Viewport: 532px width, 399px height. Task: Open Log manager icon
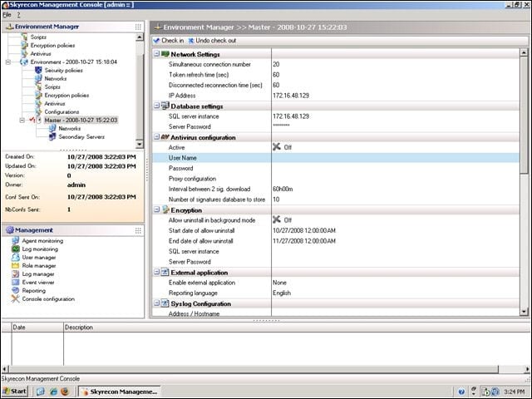pyautogui.click(x=16, y=273)
